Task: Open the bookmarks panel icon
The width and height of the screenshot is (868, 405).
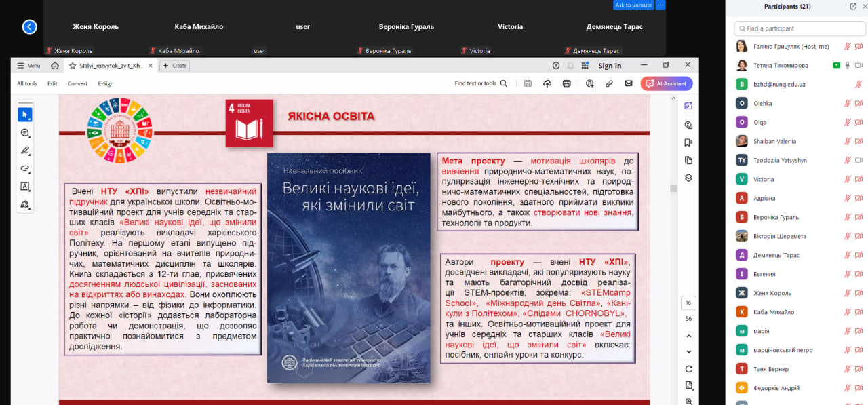Action: (x=688, y=142)
